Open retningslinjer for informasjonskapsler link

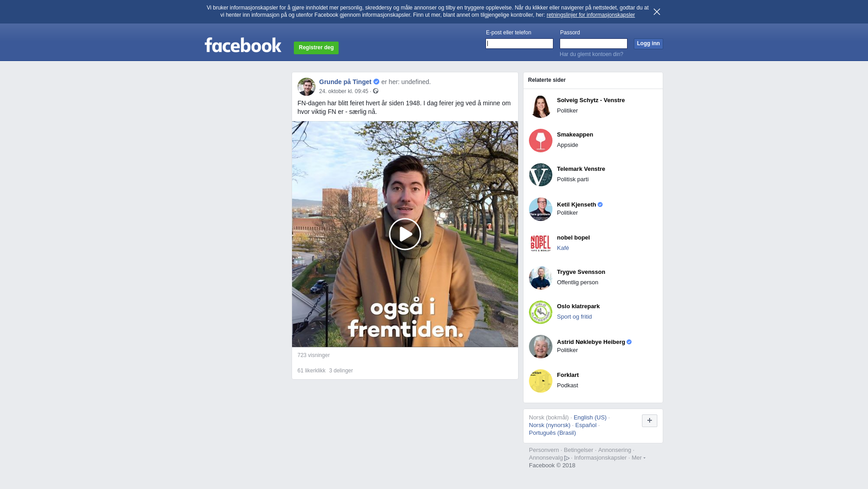590,15
